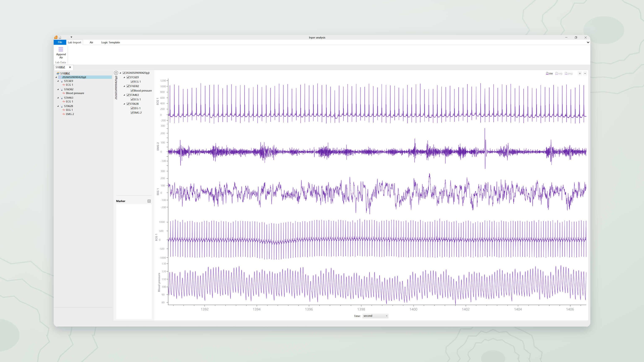The height and width of the screenshot is (362, 644).
Task: Uncheck the ST062B checkbox
Action: pyautogui.click(x=128, y=104)
